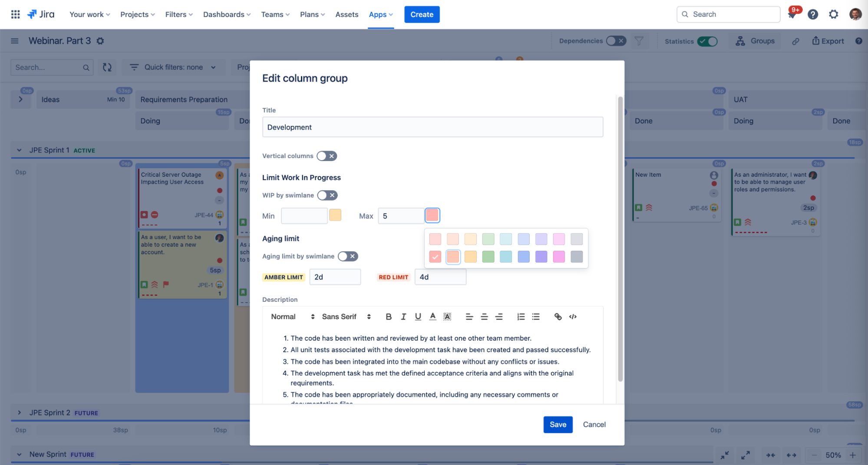Screen dimensions: 868x465
Task: Open the Jira app switcher grid
Action: pyautogui.click(x=15, y=14)
